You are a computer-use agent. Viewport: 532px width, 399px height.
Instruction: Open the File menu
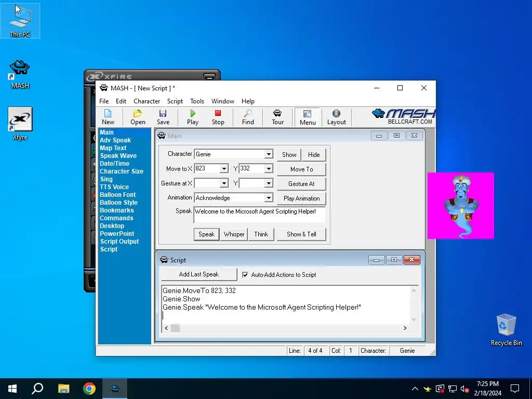pyautogui.click(x=104, y=101)
